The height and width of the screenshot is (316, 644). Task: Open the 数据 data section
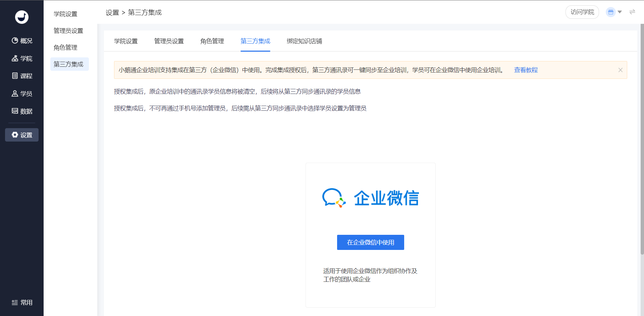coord(22,111)
